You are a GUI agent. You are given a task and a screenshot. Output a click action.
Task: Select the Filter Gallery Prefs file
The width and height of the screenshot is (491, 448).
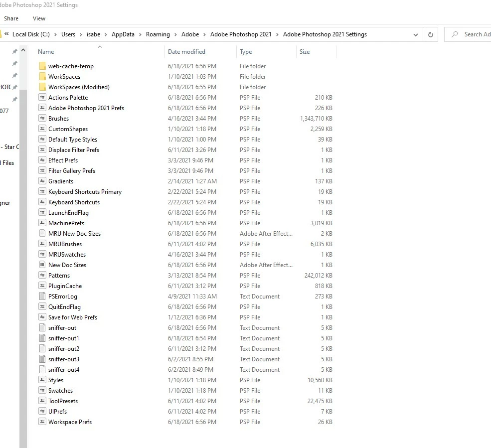pos(72,170)
